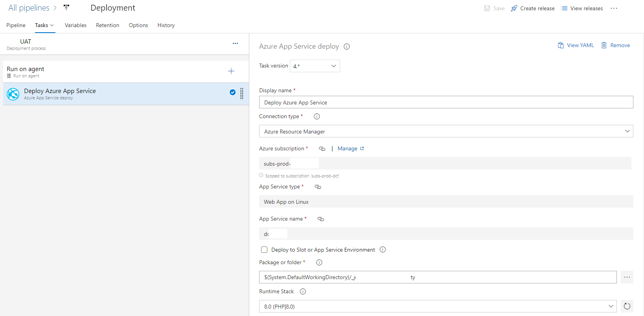Click the scoped subscription info icon

pyautogui.click(x=261, y=175)
